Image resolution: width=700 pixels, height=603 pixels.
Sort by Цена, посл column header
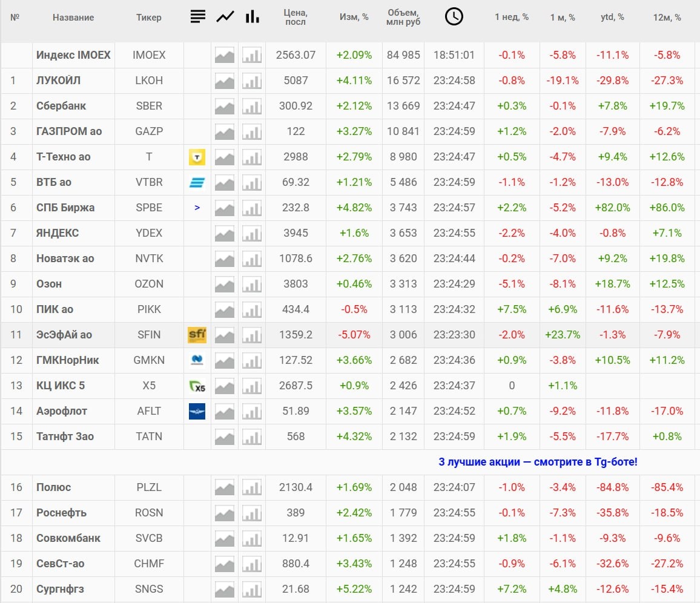[x=296, y=17]
